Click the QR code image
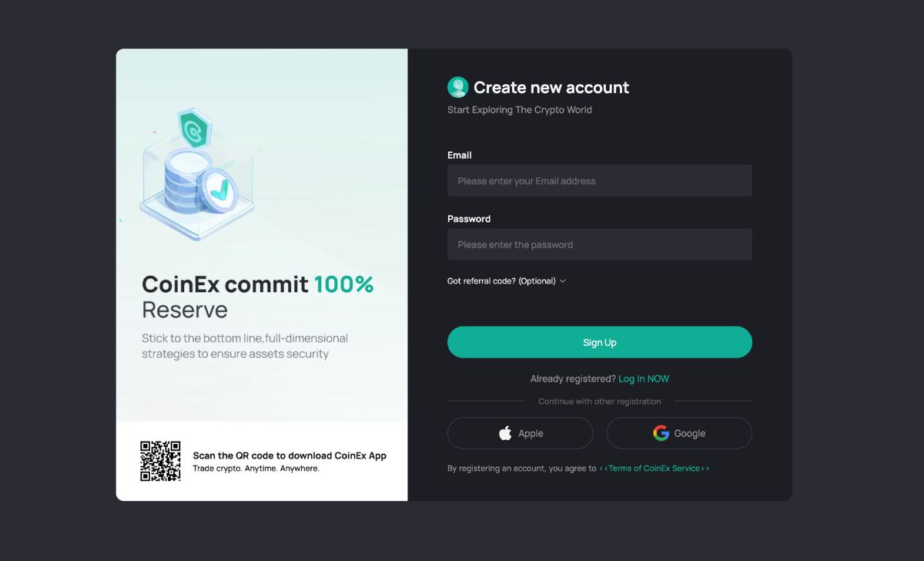 pos(160,461)
